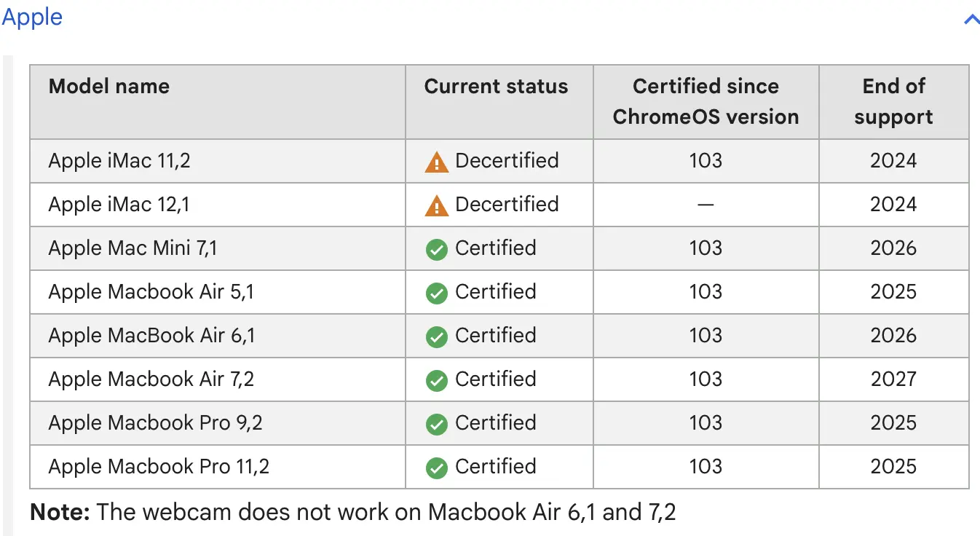Click the 2027 end of support cell

(x=893, y=379)
